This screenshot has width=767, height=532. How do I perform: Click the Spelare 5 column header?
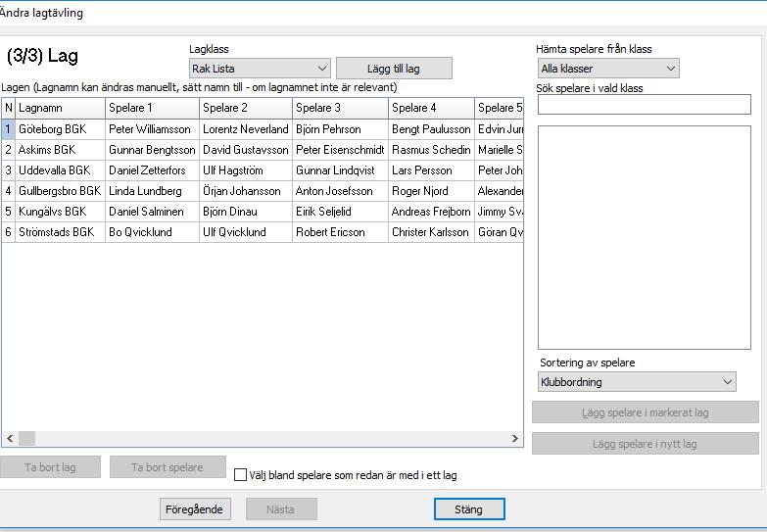pyautogui.click(x=499, y=108)
